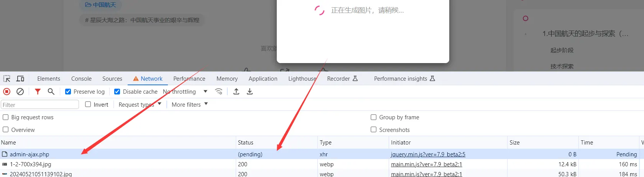Click the 正在生成图片 loading spinner
The height and width of the screenshot is (177, 644).
point(319,10)
